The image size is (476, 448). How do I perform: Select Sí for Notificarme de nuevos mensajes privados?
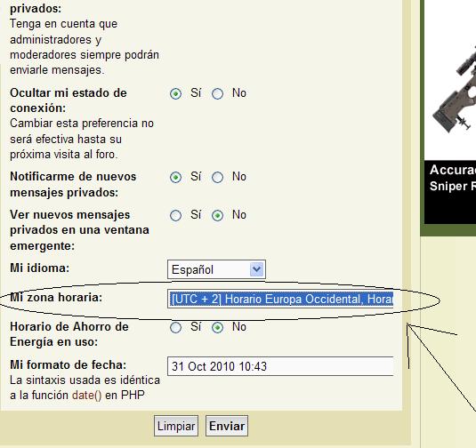176,177
